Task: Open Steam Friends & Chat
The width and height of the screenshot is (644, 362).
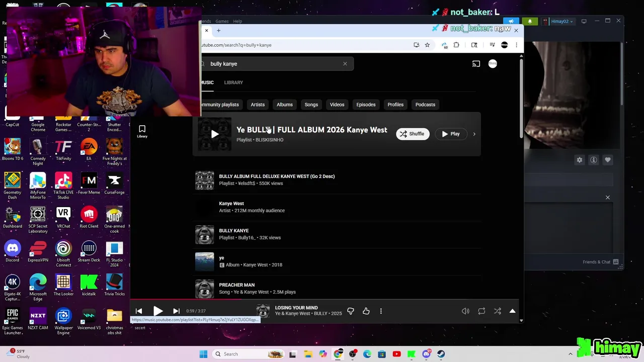Action: click(x=601, y=262)
